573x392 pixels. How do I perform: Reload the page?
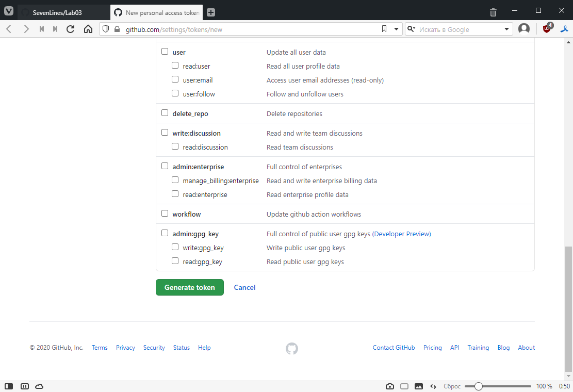(x=71, y=29)
